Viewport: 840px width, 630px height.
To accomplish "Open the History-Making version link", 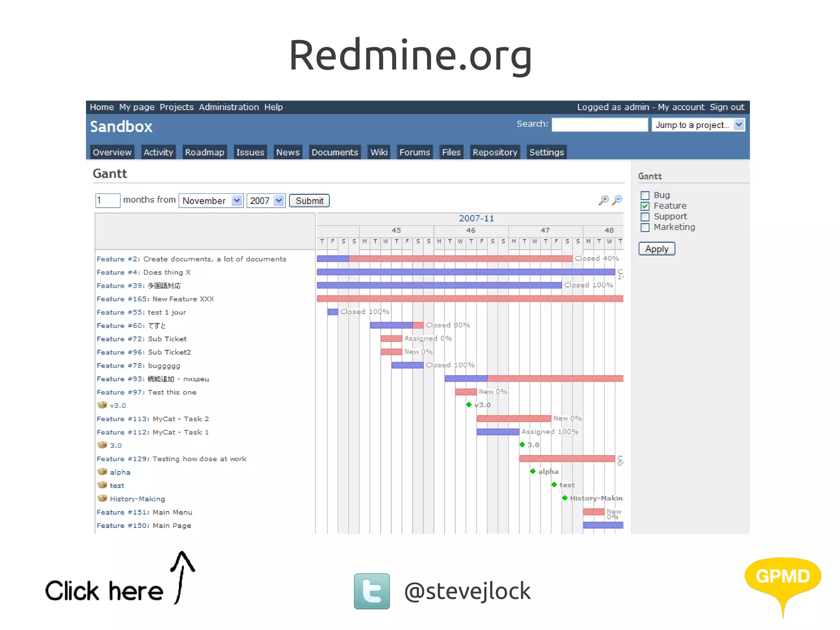I will (x=137, y=499).
